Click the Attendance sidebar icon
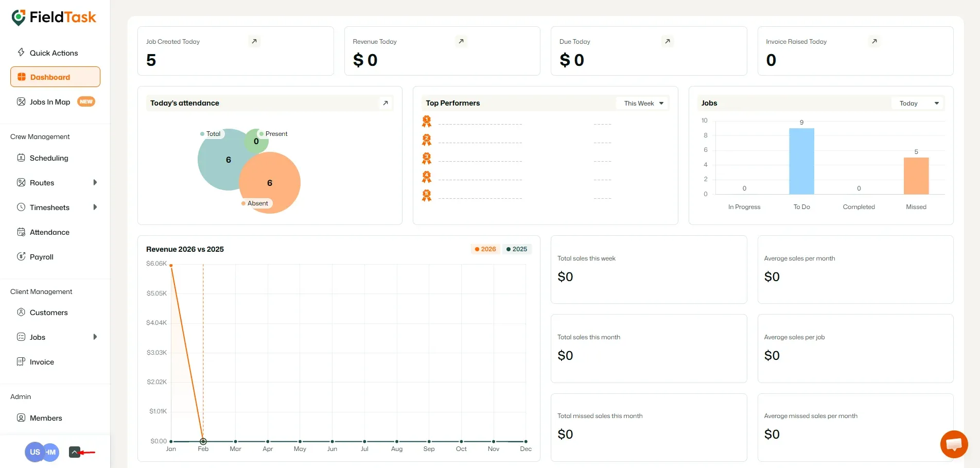This screenshot has height=468, width=980. (x=21, y=232)
